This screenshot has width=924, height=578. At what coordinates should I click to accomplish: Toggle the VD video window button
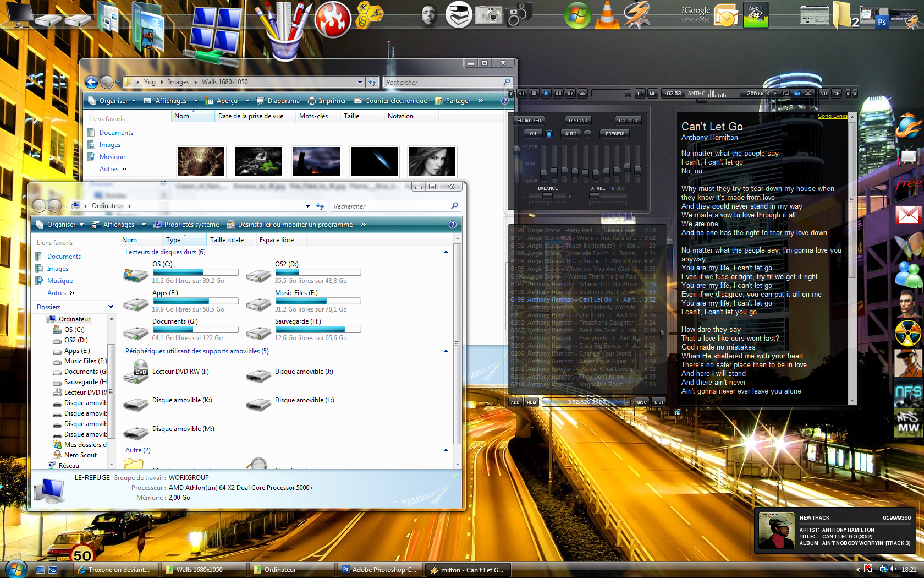tap(824, 93)
